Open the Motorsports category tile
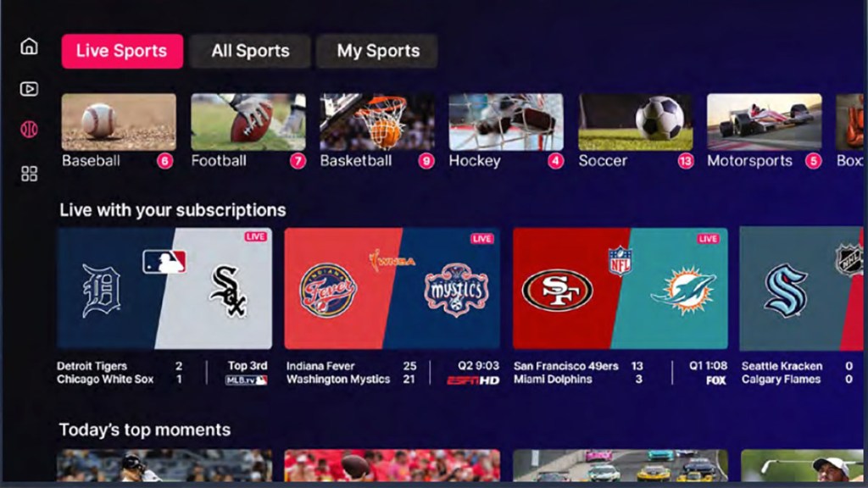 pyautogui.click(x=764, y=131)
